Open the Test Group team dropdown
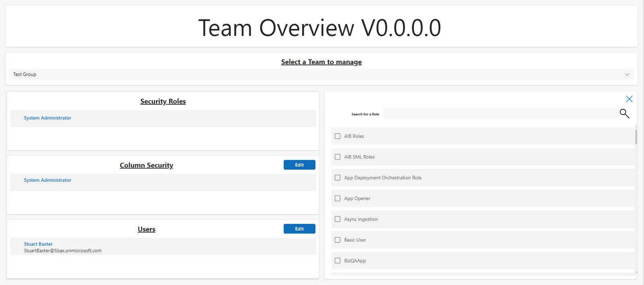The height and width of the screenshot is (285, 644). click(x=322, y=75)
